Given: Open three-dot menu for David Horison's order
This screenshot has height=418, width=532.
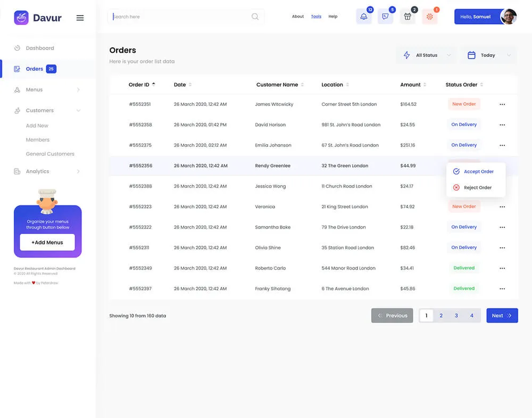Looking at the screenshot, I should click(502, 125).
